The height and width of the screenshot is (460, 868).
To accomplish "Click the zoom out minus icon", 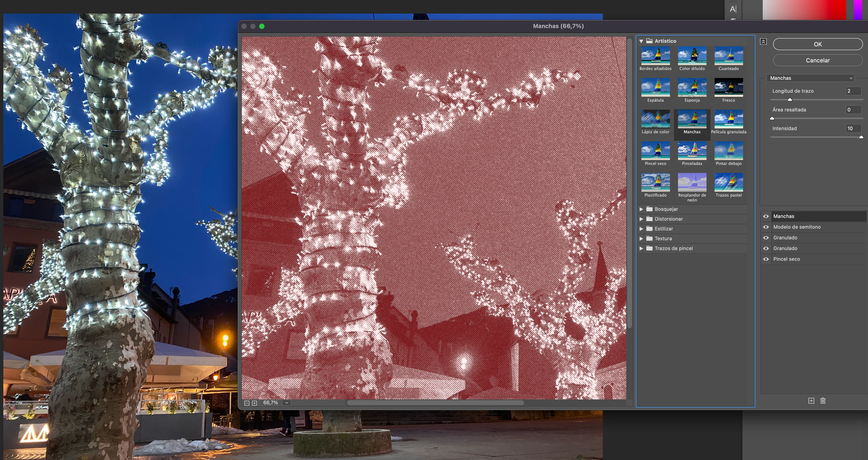I will pyautogui.click(x=247, y=403).
